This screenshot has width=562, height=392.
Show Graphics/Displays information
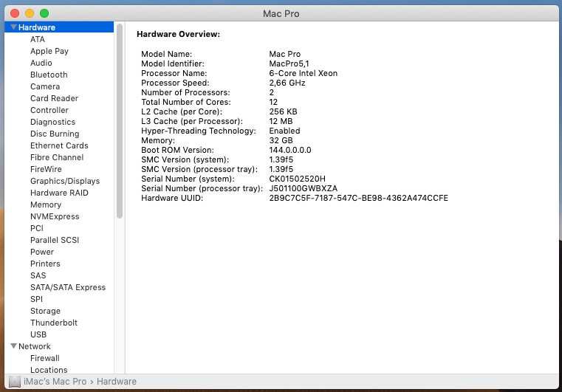(65, 182)
